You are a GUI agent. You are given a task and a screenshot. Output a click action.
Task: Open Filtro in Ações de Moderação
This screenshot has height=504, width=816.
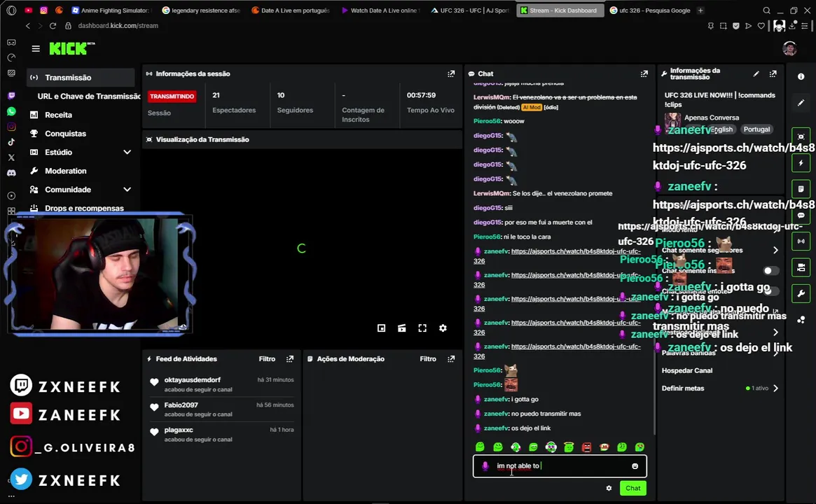(x=428, y=359)
